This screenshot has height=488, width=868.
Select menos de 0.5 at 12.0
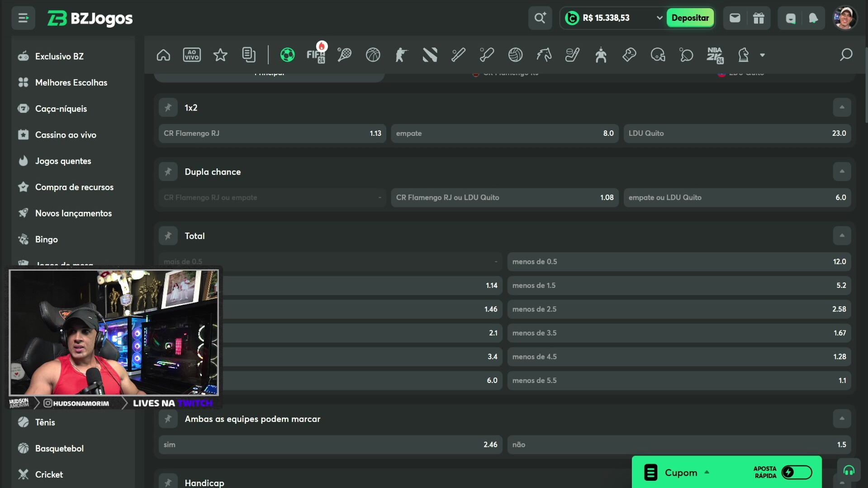[x=679, y=262]
